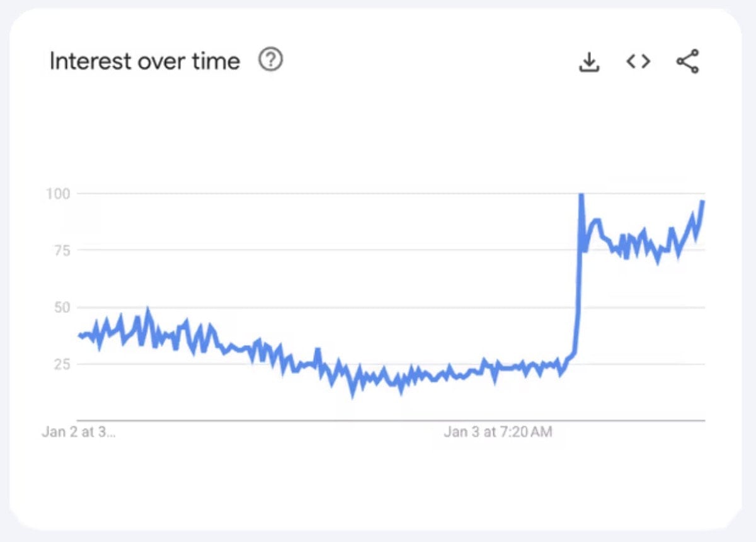Download the chart data via download icon
This screenshot has height=542, width=756.
point(589,62)
